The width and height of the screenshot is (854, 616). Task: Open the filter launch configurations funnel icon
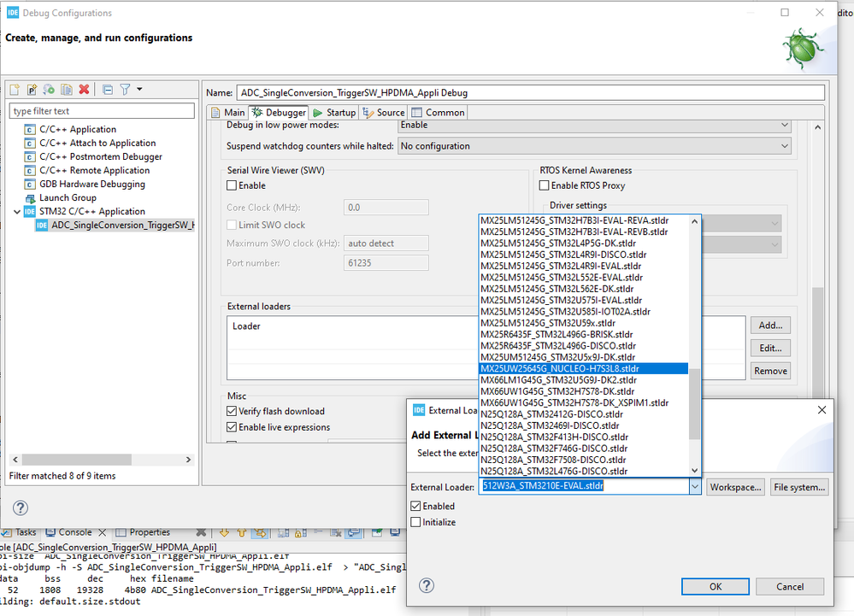[x=125, y=89]
